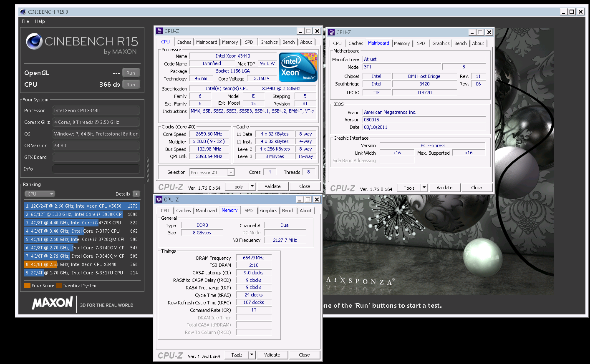
Task: Switch to SPD tab in top CPU-Z window
Action: coord(249,42)
